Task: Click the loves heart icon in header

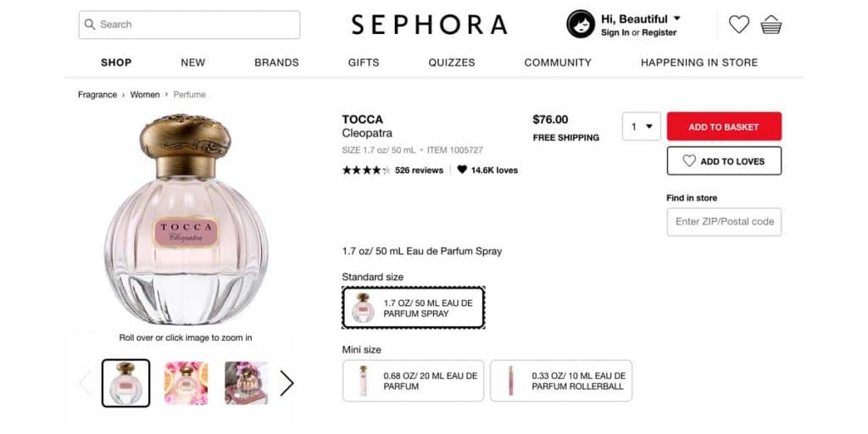Action: (739, 25)
